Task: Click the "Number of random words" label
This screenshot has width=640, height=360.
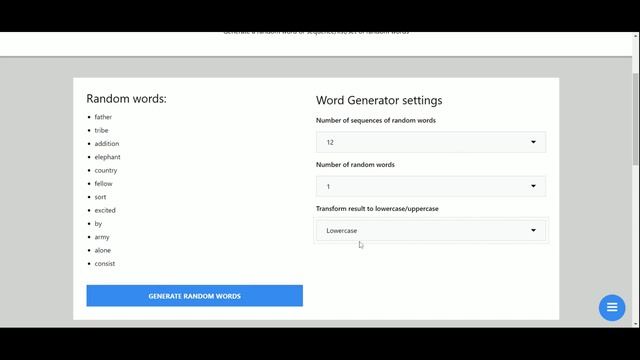Action: click(x=355, y=164)
